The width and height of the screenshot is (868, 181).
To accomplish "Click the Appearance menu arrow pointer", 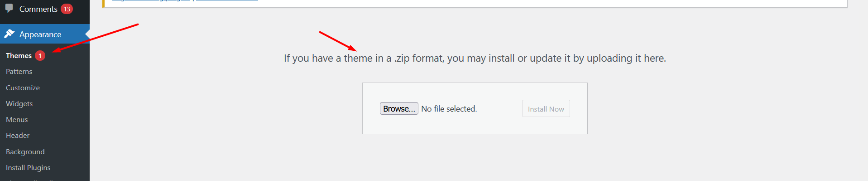I will 87,34.
